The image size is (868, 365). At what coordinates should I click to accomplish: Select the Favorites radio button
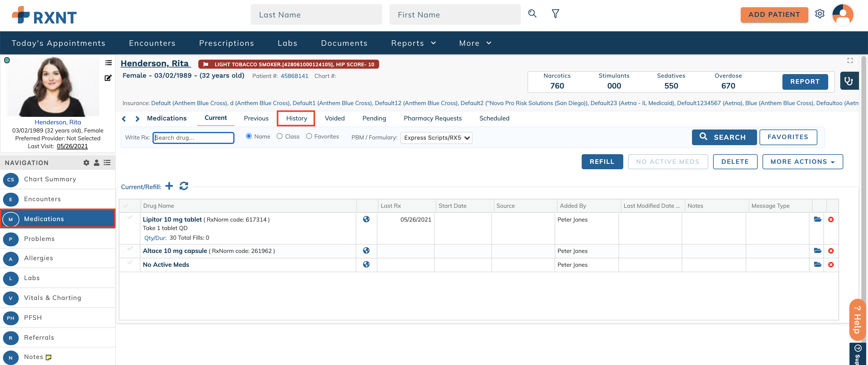tap(309, 136)
